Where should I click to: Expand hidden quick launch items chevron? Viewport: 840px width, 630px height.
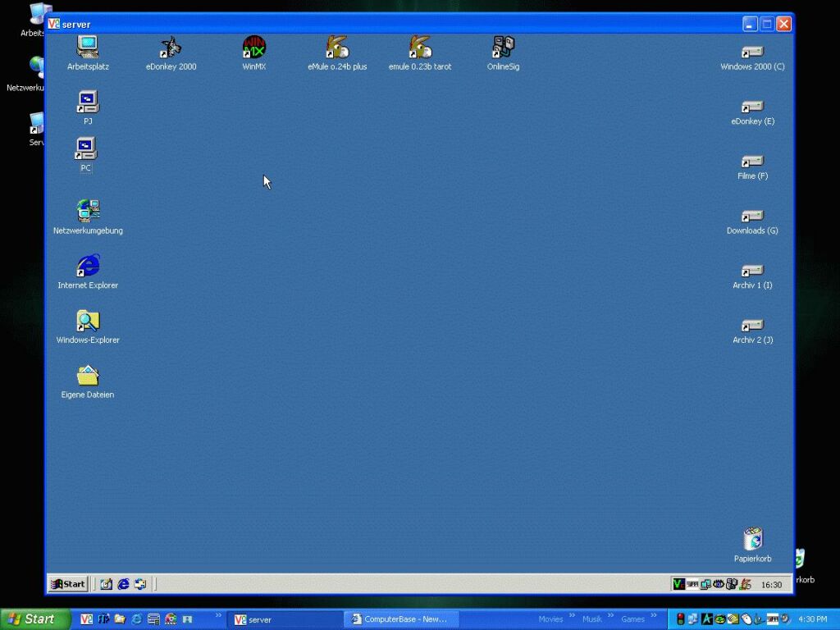click(218, 615)
